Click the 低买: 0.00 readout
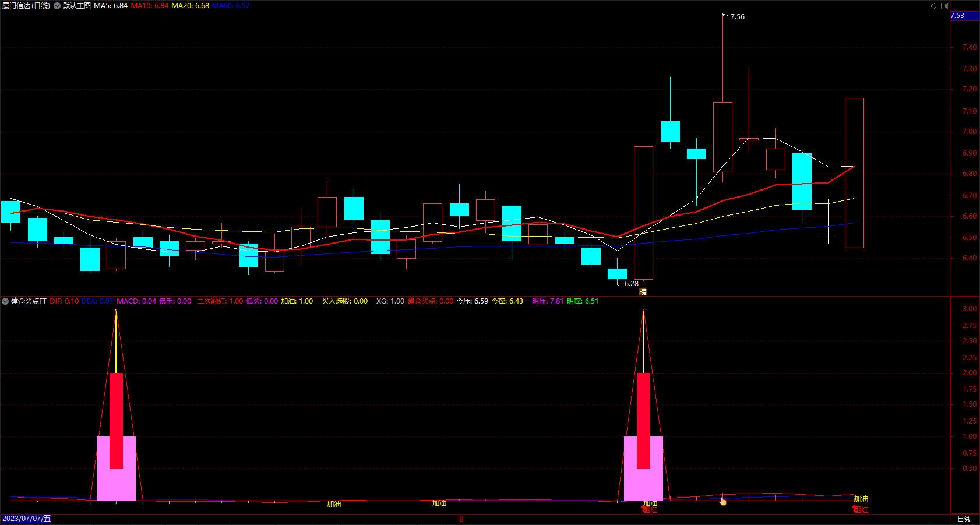Image resolution: width=980 pixels, height=525 pixels. coord(262,301)
